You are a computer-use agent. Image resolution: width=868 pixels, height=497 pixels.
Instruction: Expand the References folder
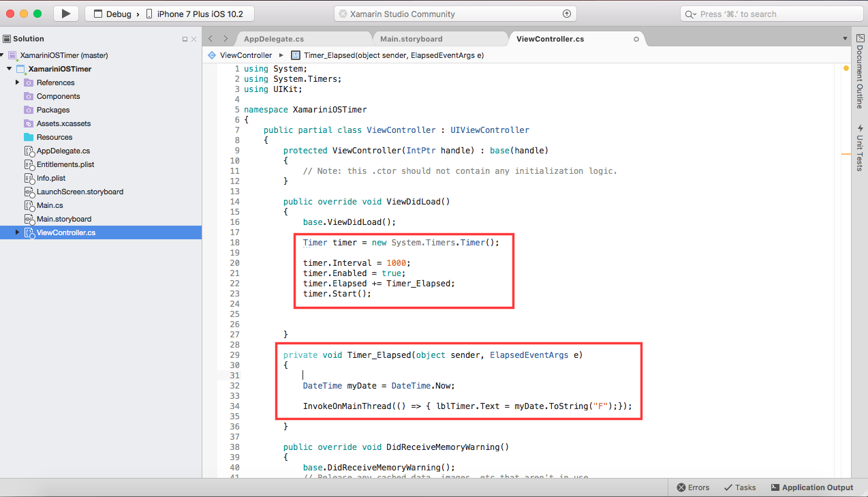[x=18, y=82]
